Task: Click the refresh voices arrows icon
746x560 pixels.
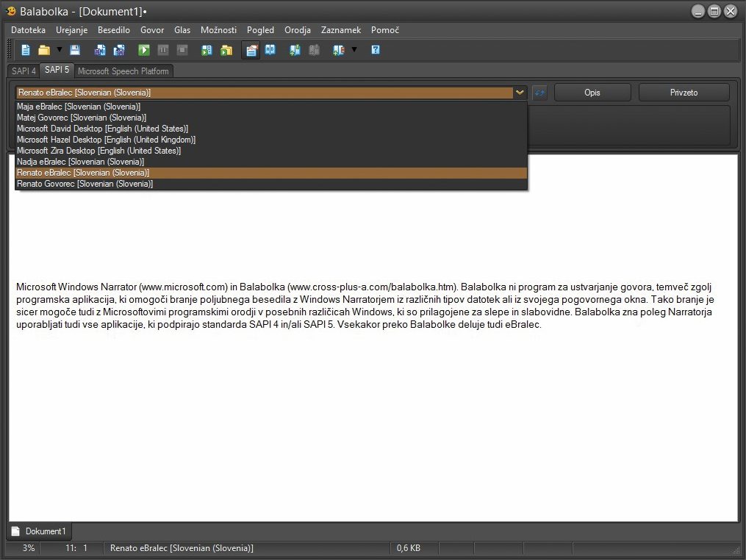Action: coord(539,93)
